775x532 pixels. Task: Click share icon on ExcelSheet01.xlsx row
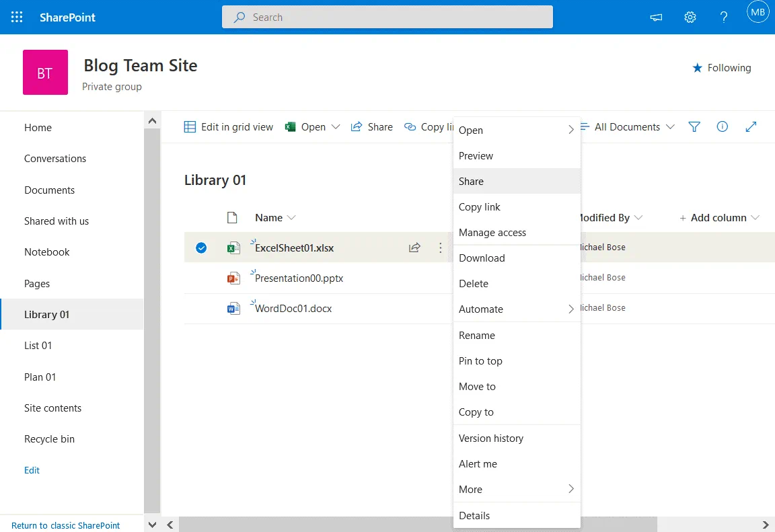pyautogui.click(x=414, y=248)
